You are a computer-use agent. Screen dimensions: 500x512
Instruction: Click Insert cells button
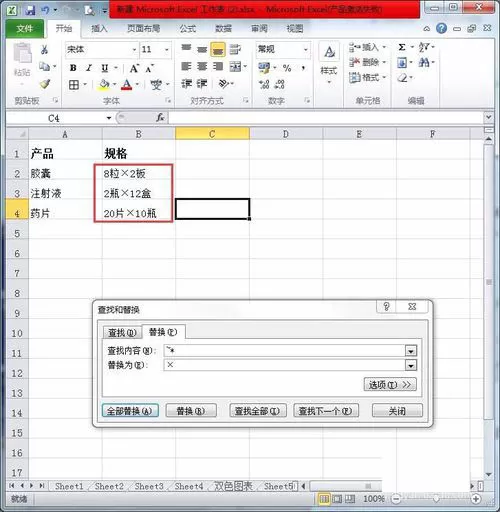tap(367, 47)
